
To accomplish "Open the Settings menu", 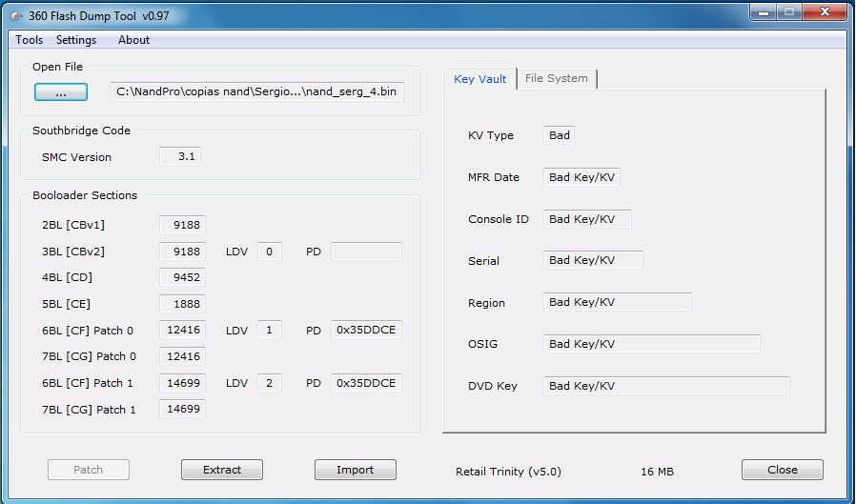I will pos(76,40).
